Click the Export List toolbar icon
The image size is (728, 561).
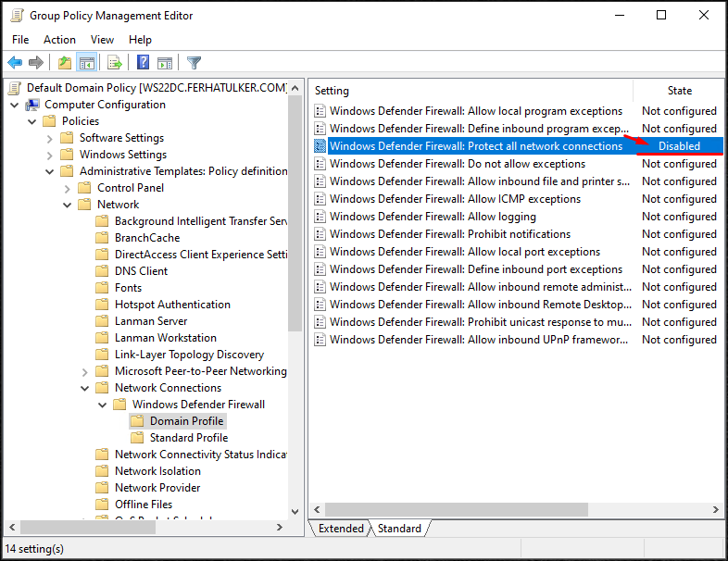(x=114, y=62)
